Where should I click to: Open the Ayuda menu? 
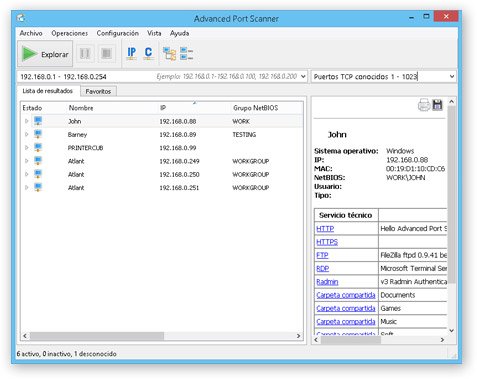pos(179,33)
